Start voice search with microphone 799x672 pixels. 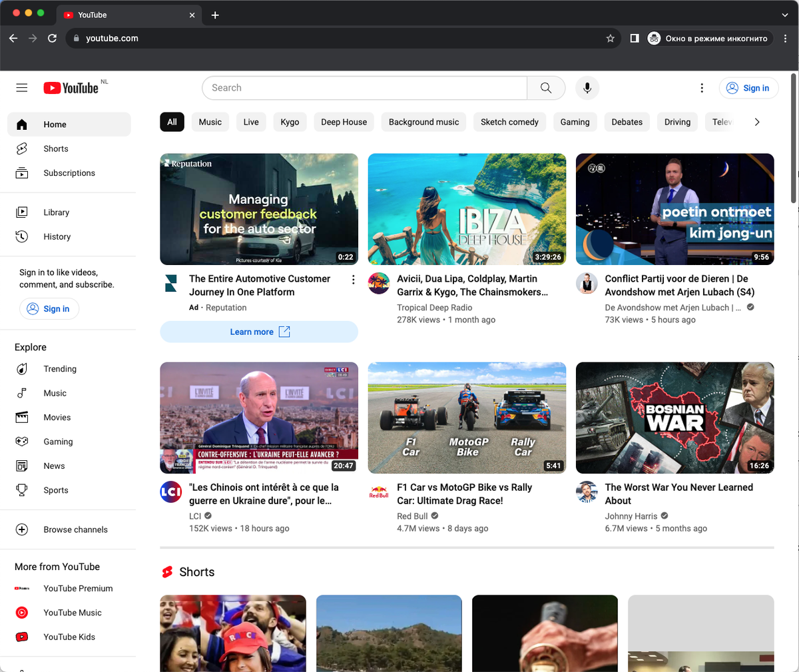[587, 88]
